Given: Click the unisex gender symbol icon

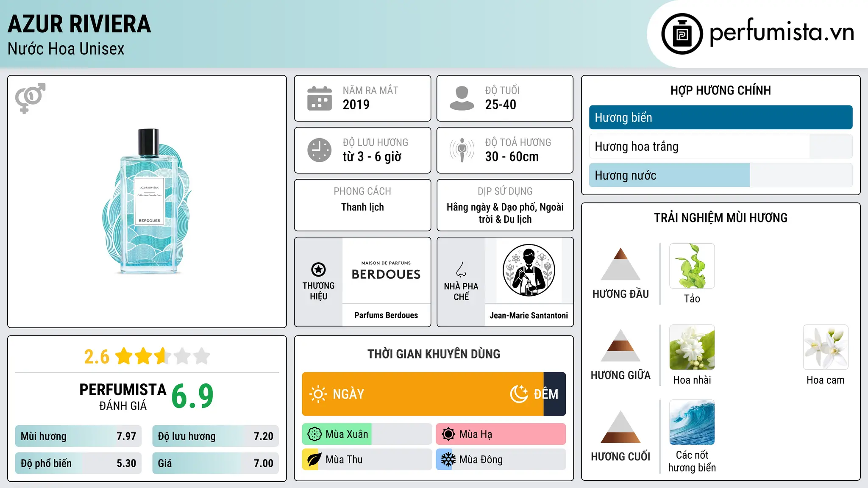Looking at the screenshot, I should 30,98.
